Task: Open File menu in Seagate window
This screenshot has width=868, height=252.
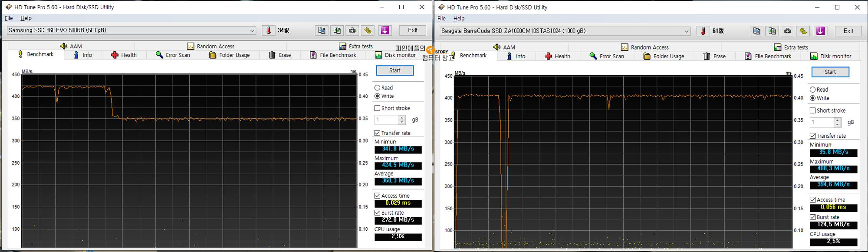Action: click(x=441, y=19)
